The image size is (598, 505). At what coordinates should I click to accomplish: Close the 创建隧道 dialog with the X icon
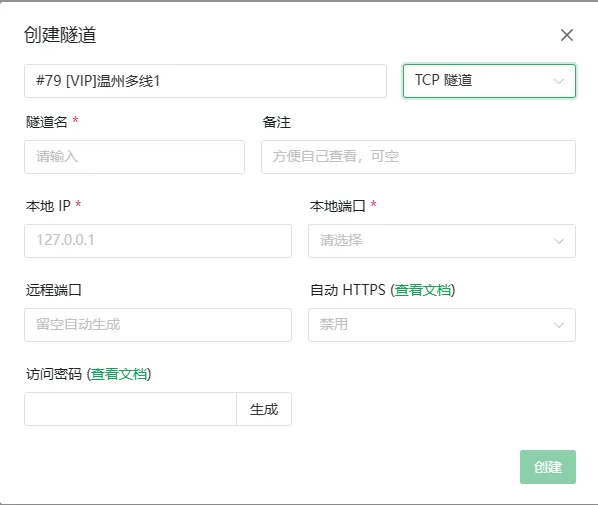click(567, 35)
